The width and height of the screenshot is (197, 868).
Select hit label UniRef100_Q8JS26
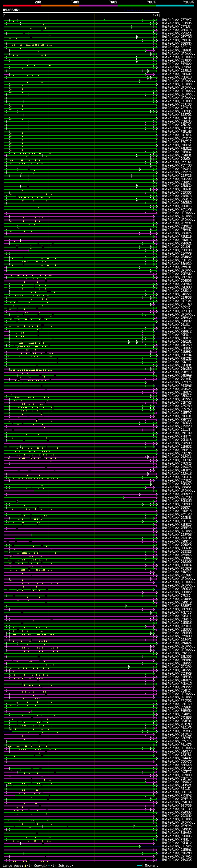pyautogui.click(x=177, y=389)
